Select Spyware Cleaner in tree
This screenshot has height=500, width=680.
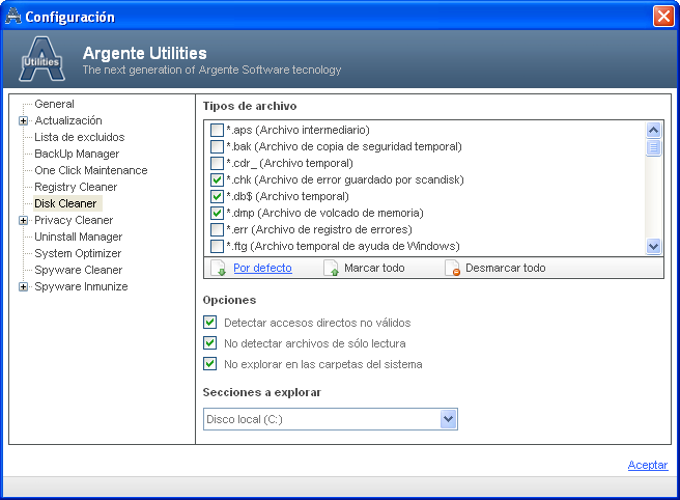pyautogui.click(x=78, y=270)
